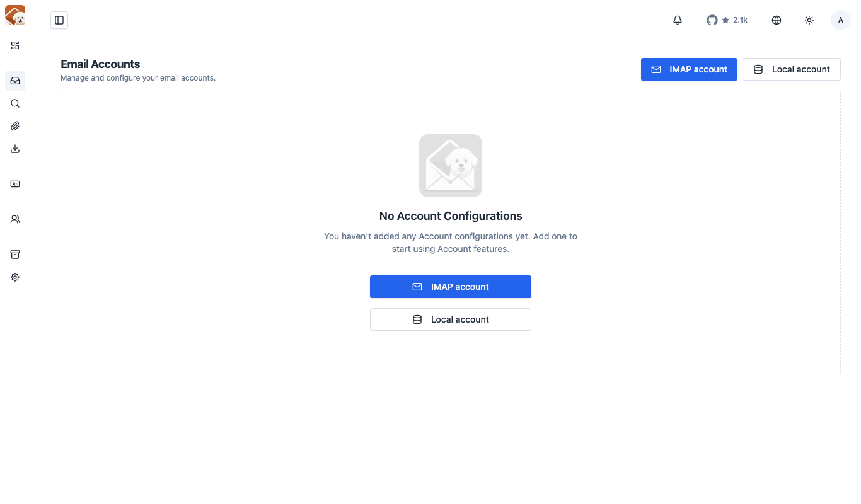Open the settings gear icon in sidebar
The image size is (861, 504).
pyautogui.click(x=15, y=277)
